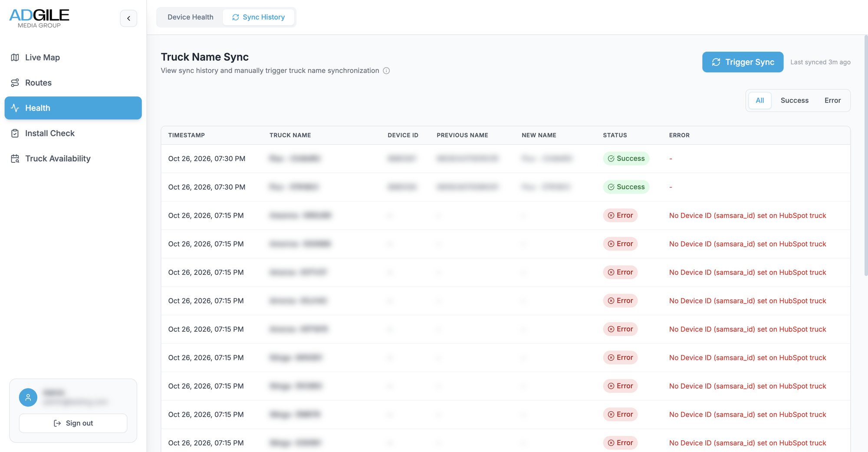868x452 pixels.
Task: Filter sync history by Success
Action: 794,100
